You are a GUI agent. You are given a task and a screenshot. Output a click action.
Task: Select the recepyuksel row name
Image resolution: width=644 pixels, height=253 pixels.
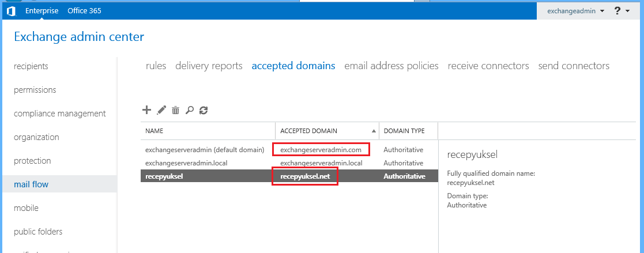(x=164, y=176)
